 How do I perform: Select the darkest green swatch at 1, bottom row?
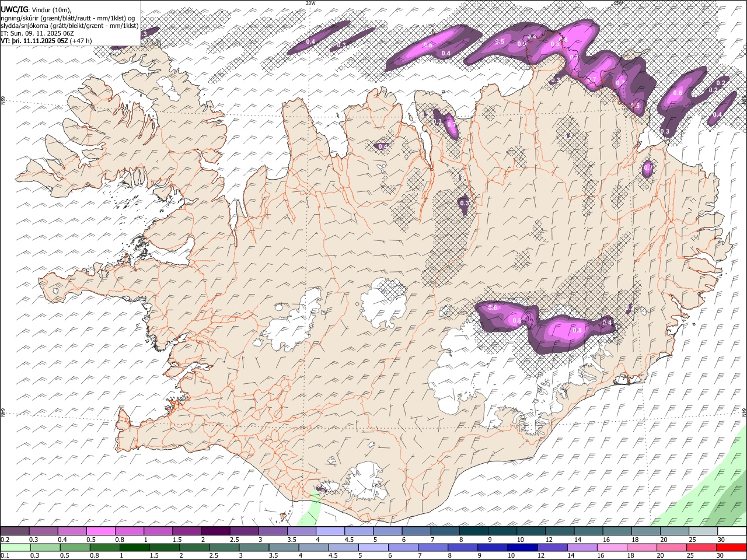[x=134, y=547]
